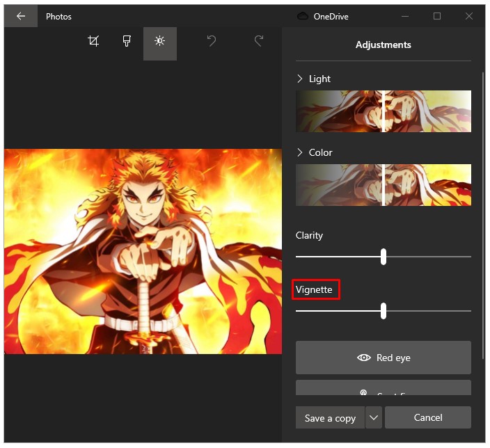This screenshot has width=490, height=448.
Task: Maximize the Photos window
Action: point(437,16)
